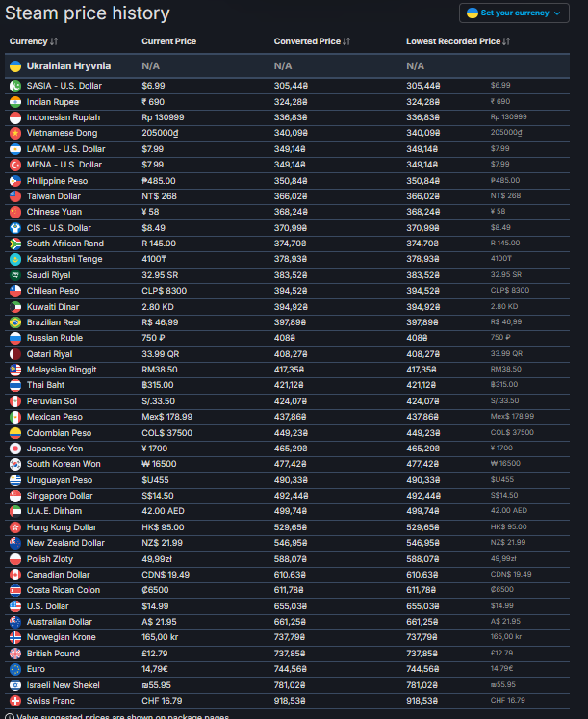Sort by Converted Price sort arrows

[346, 41]
